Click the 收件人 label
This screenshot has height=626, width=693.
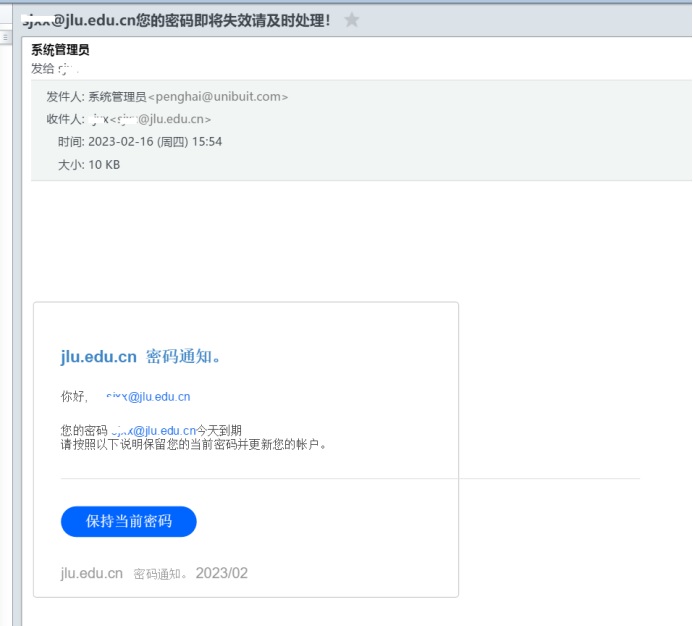(65, 119)
